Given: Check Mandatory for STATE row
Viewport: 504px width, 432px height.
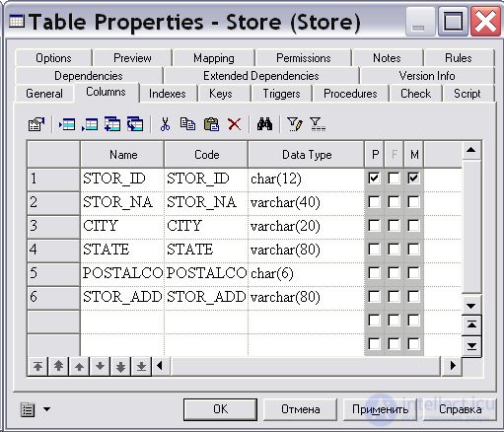Looking at the screenshot, I should [x=413, y=250].
